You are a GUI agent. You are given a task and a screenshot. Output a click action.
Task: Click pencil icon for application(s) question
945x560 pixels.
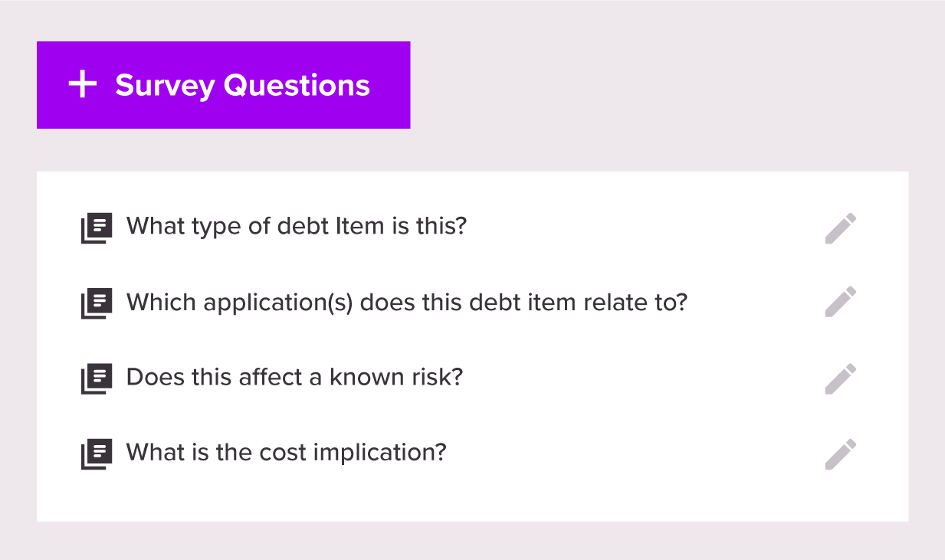tap(841, 302)
